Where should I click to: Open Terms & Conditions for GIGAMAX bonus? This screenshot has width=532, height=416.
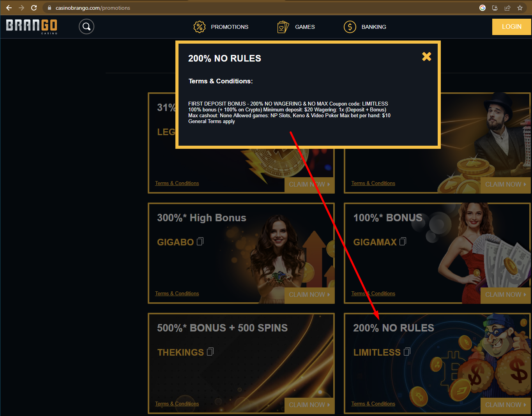(x=373, y=294)
